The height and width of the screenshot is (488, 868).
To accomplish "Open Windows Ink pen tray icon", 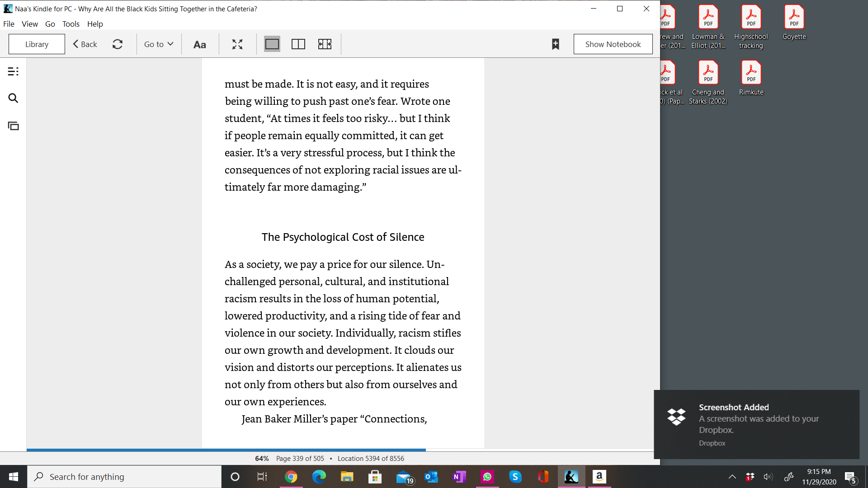I will pos(789,477).
